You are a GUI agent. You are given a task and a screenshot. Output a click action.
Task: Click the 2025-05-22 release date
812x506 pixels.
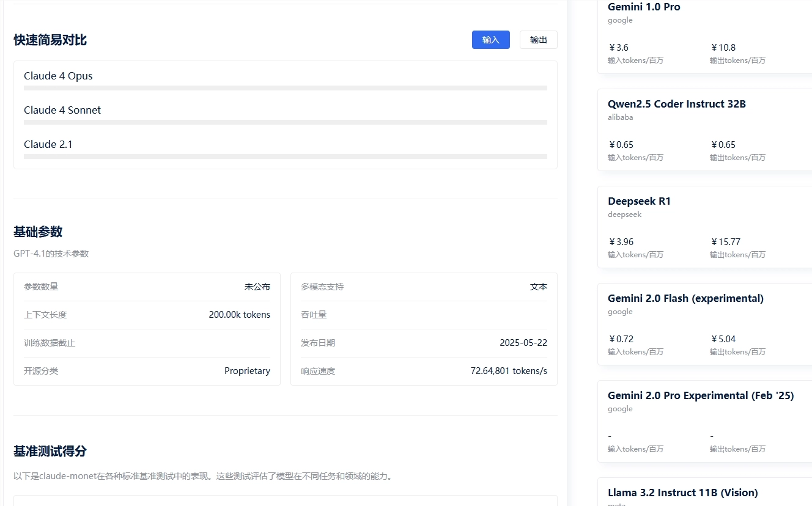523,343
